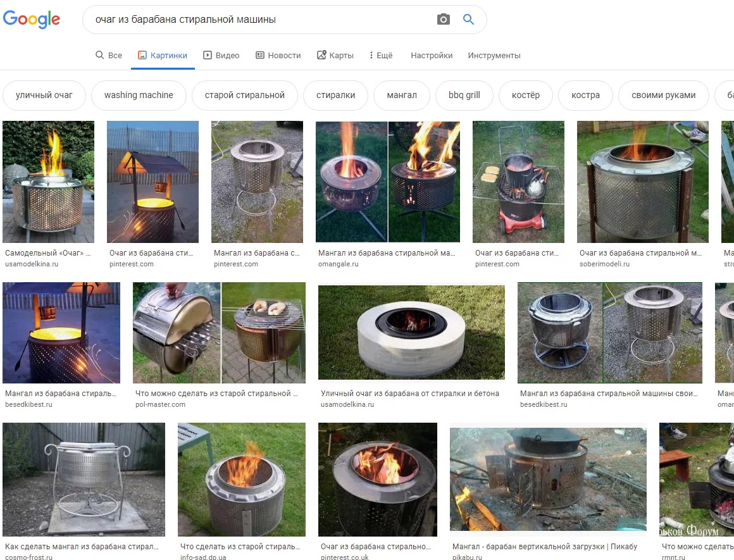Select the 'washing machine' filter chip
734x560 pixels.
point(139,95)
